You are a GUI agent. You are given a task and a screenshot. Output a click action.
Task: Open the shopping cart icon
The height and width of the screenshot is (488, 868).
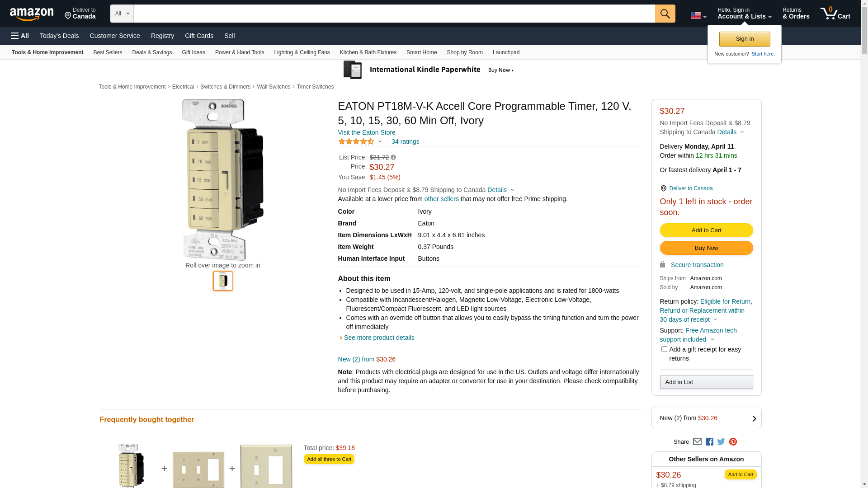(x=835, y=14)
